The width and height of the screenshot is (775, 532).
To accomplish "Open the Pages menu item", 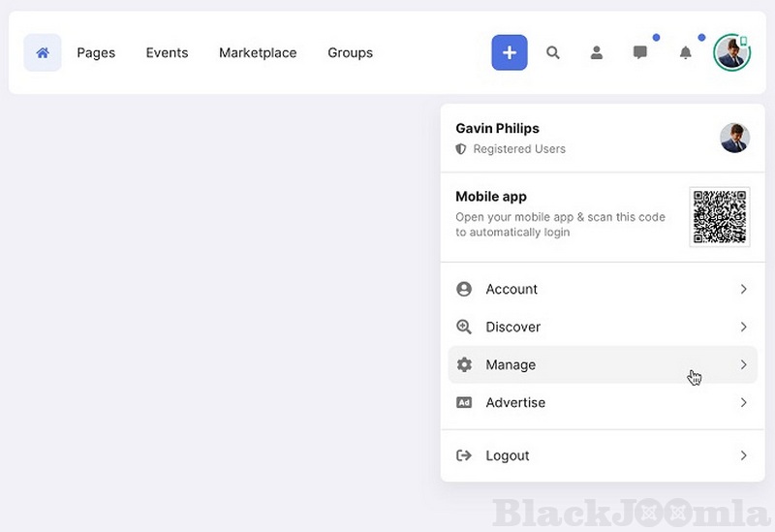I will click(96, 52).
